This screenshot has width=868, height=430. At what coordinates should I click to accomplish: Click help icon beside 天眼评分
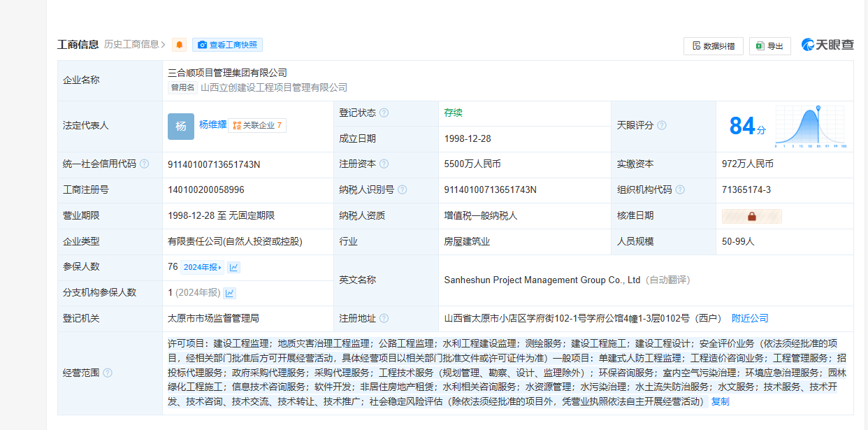(661, 126)
